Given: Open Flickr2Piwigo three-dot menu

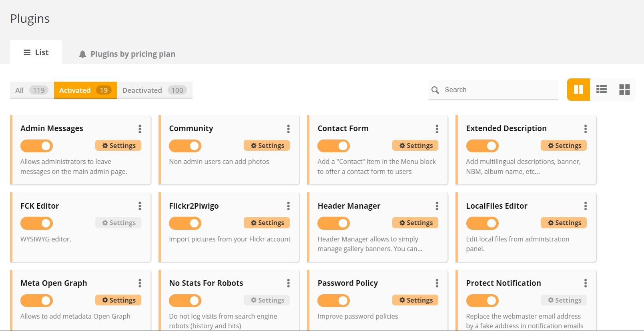Looking at the screenshot, I should coord(288,206).
